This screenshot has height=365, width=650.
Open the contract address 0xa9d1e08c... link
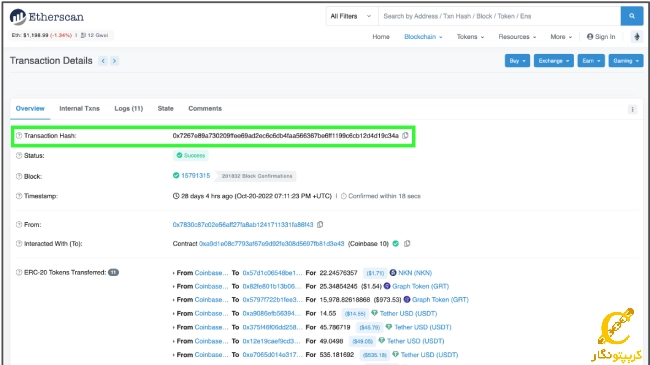click(272, 243)
